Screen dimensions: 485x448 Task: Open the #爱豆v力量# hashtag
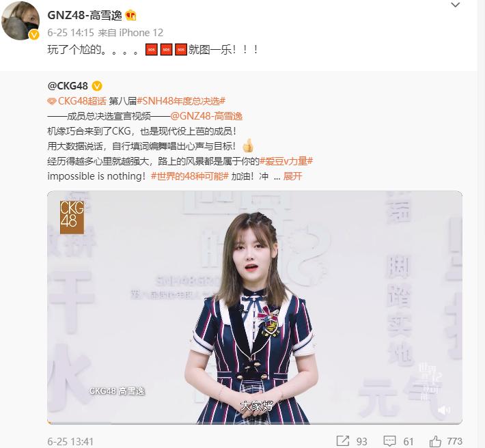point(286,161)
